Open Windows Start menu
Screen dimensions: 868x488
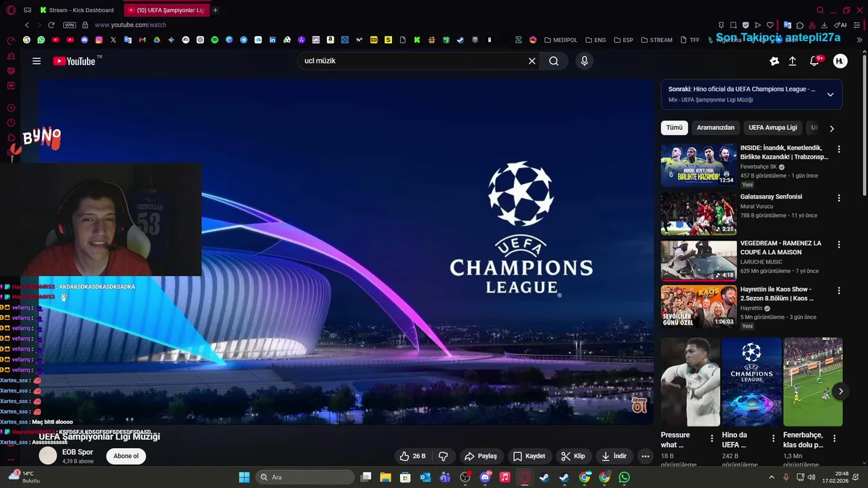click(x=244, y=477)
